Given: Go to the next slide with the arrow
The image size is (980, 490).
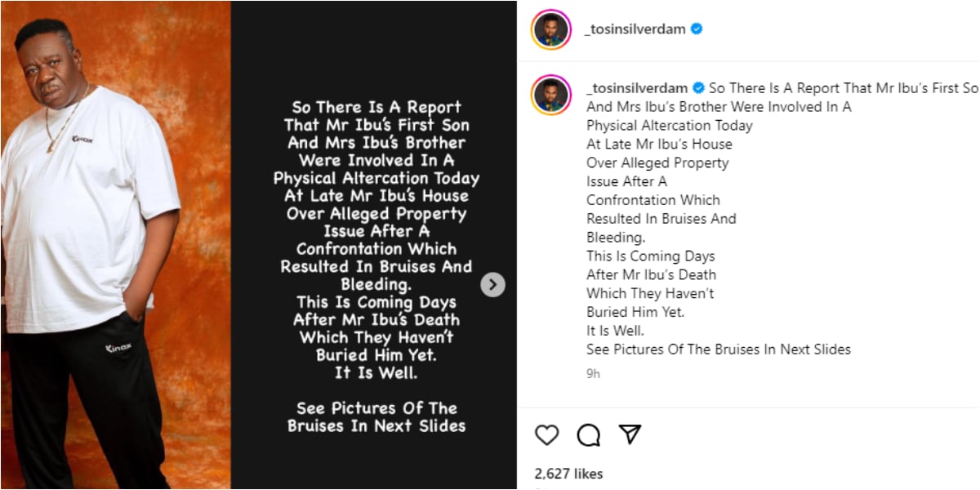Looking at the screenshot, I should [x=492, y=284].
